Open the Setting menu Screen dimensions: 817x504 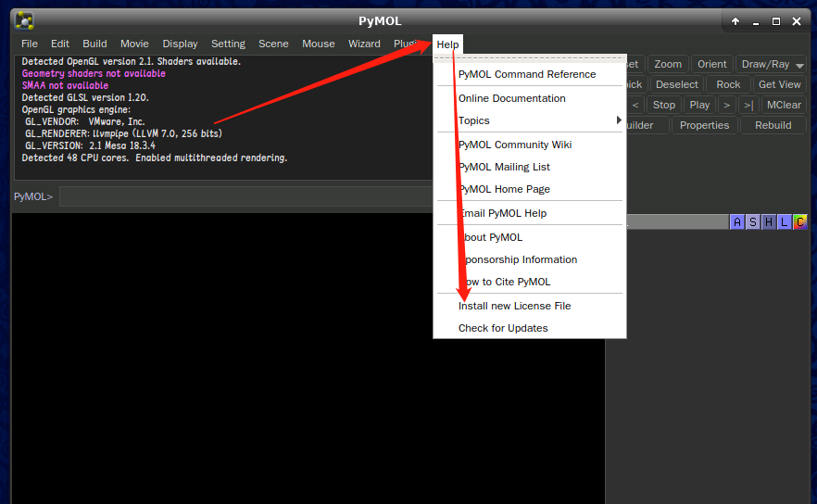point(228,44)
